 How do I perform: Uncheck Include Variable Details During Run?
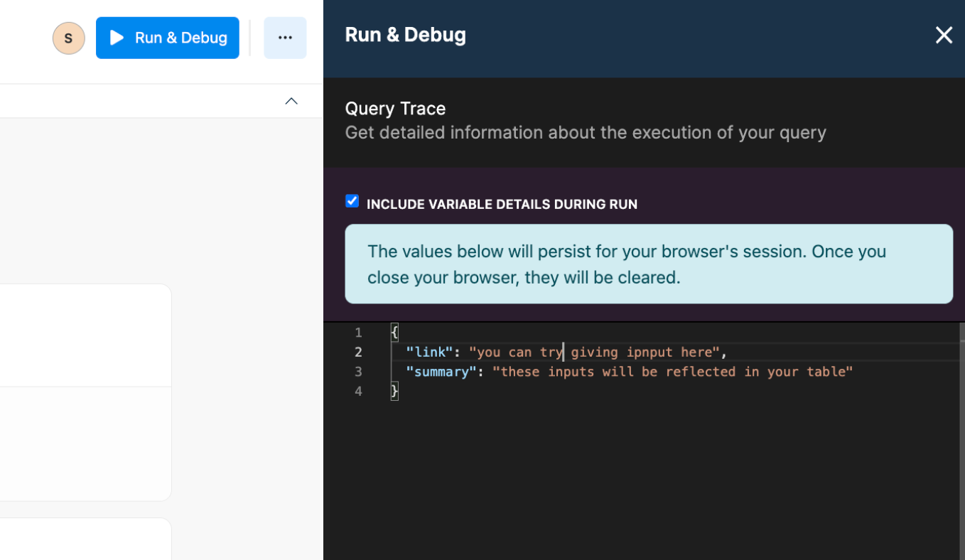[x=352, y=201]
